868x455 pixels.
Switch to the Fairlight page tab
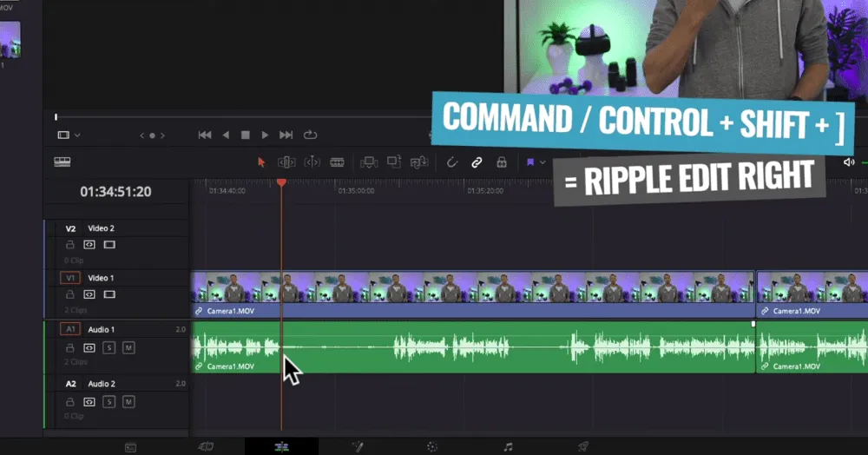[x=508, y=446]
